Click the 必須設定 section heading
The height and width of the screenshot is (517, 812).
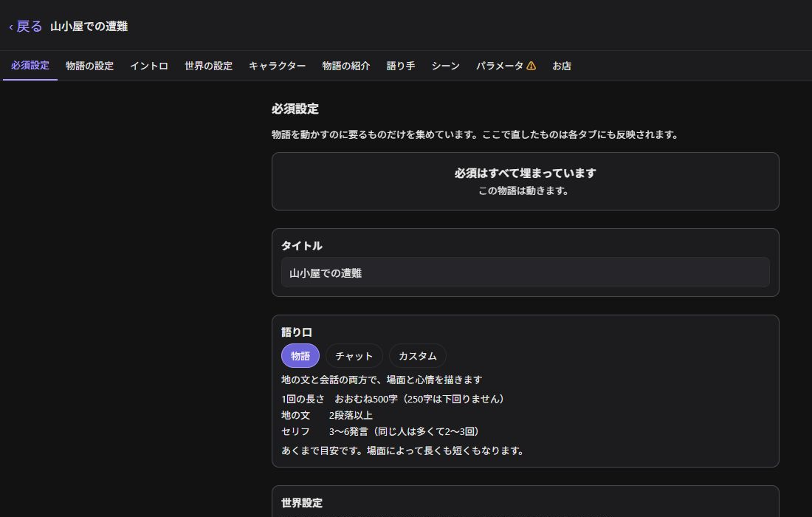[295, 109]
